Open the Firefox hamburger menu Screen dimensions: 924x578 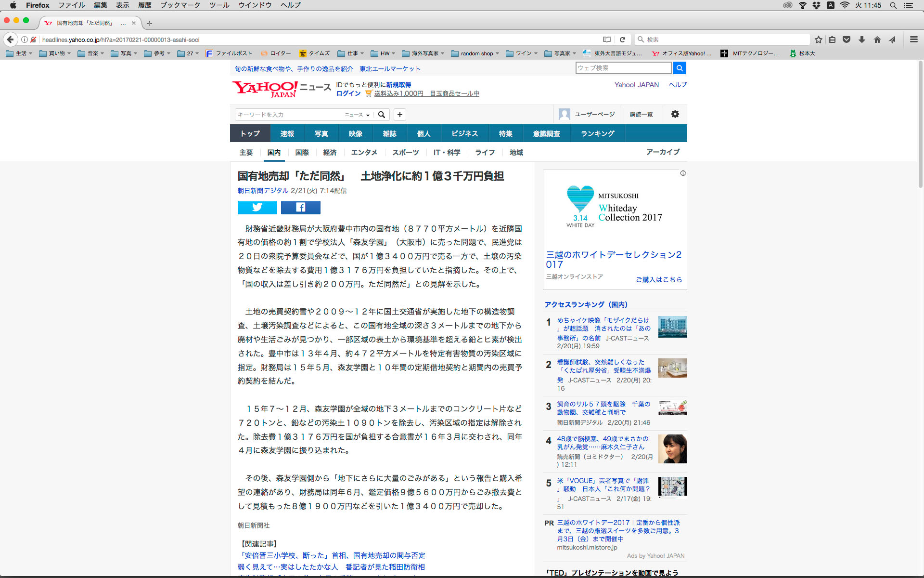(913, 39)
